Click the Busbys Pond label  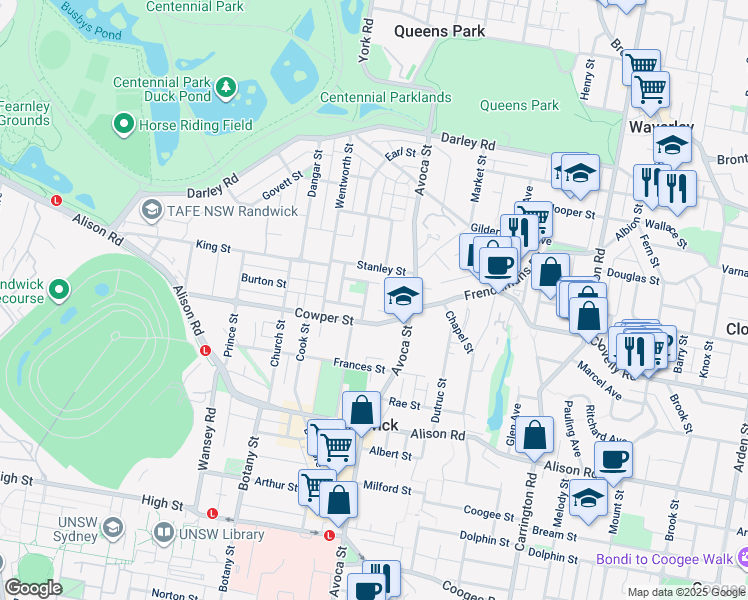pos(91,21)
